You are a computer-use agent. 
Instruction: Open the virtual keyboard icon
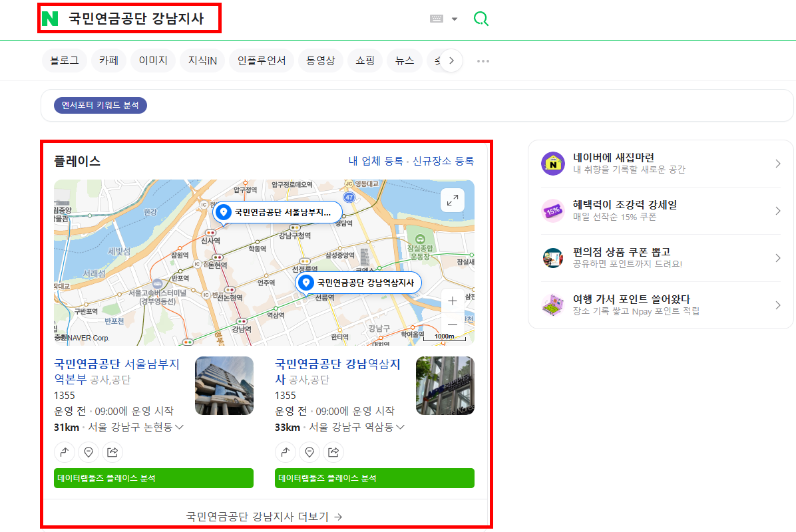pos(437,19)
